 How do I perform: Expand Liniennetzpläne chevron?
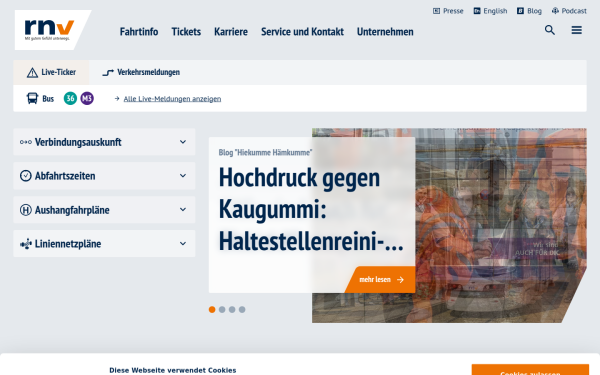(x=183, y=243)
